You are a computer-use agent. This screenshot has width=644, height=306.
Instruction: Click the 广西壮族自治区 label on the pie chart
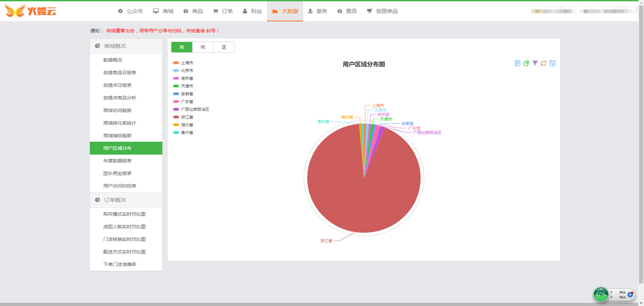point(427,133)
